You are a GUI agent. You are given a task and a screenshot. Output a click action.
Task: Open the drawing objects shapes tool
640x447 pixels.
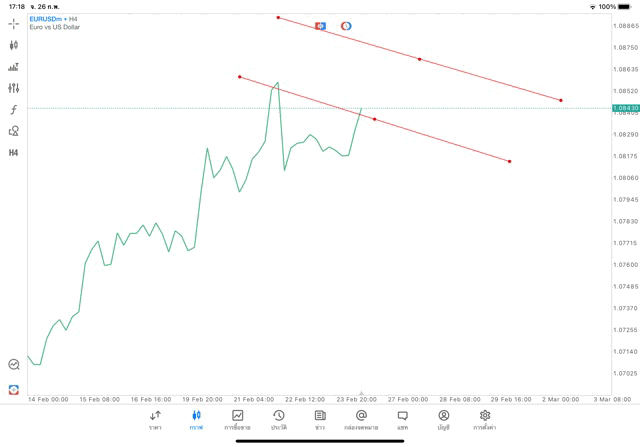click(x=14, y=131)
